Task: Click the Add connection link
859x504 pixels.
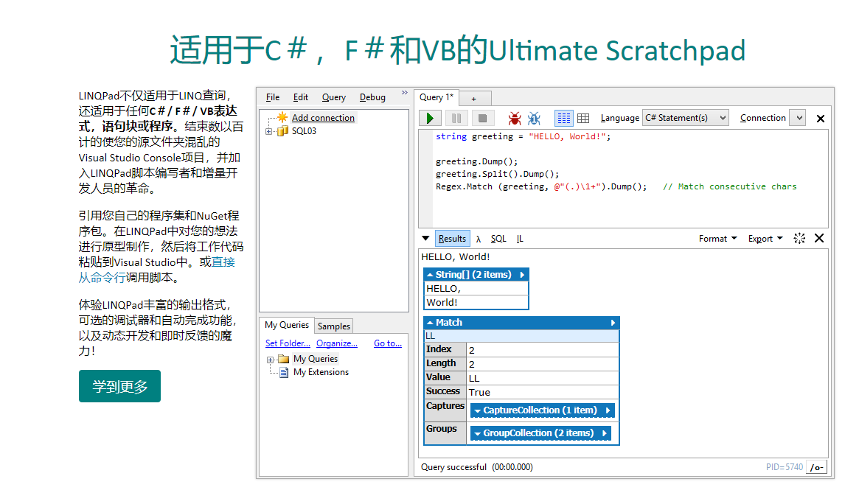Action: [323, 118]
